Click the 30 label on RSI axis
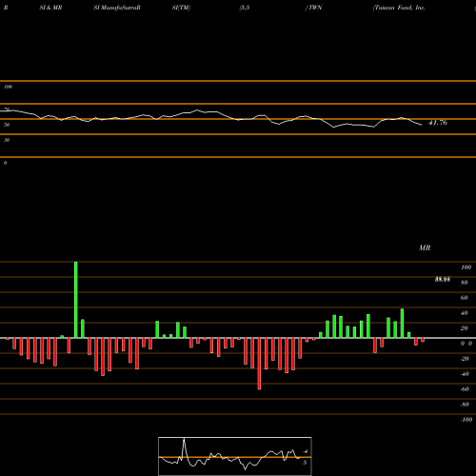 (x=7, y=140)
